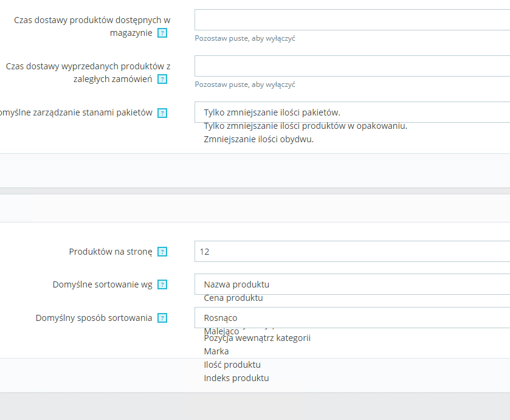
Task: Select 'Ilość produktu' sort option
Action: click(x=232, y=365)
